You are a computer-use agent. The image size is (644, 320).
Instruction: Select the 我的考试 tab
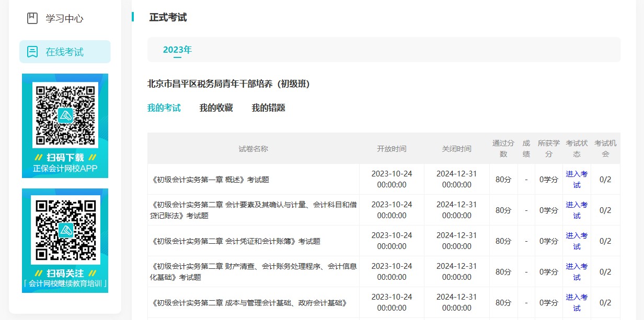(x=164, y=108)
